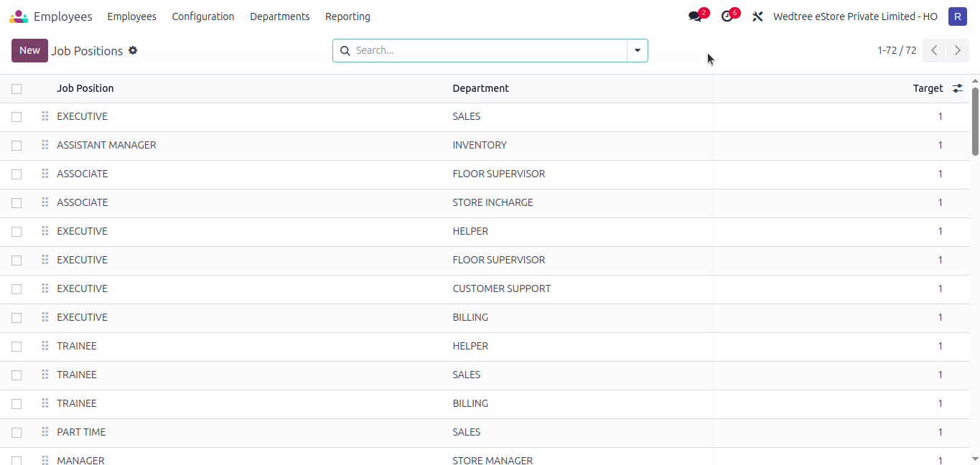
Task: Click the debug tools wrench icon
Action: pyautogui.click(x=757, y=16)
